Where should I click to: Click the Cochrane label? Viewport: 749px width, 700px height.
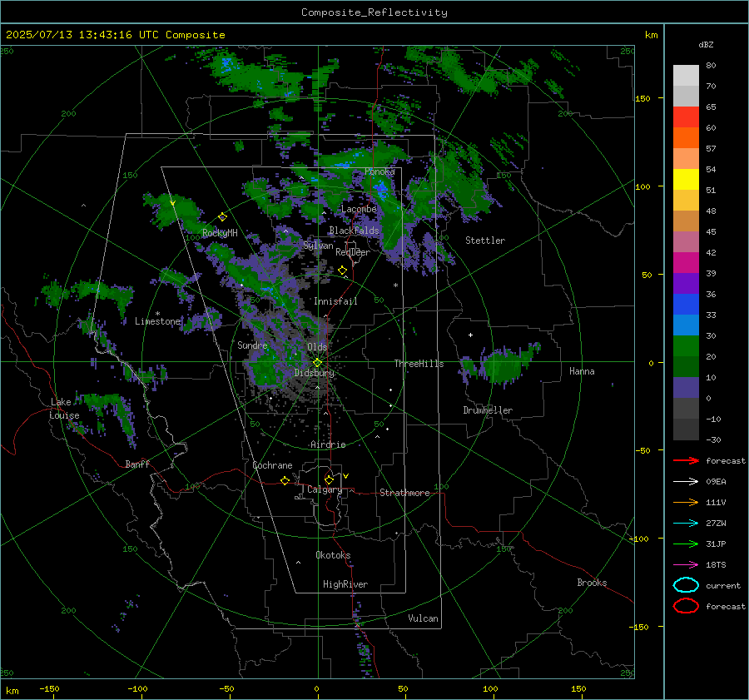click(272, 465)
